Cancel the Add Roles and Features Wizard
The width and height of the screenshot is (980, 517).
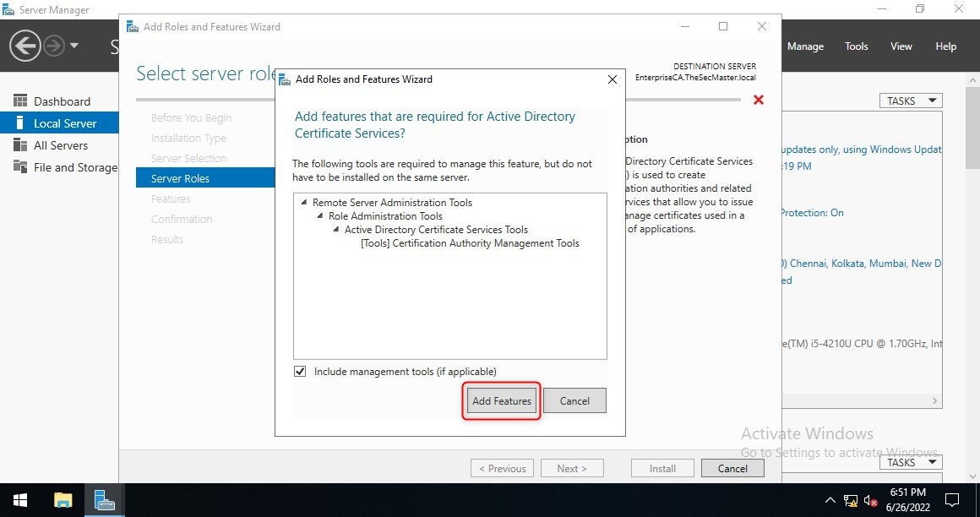point(732,468)
